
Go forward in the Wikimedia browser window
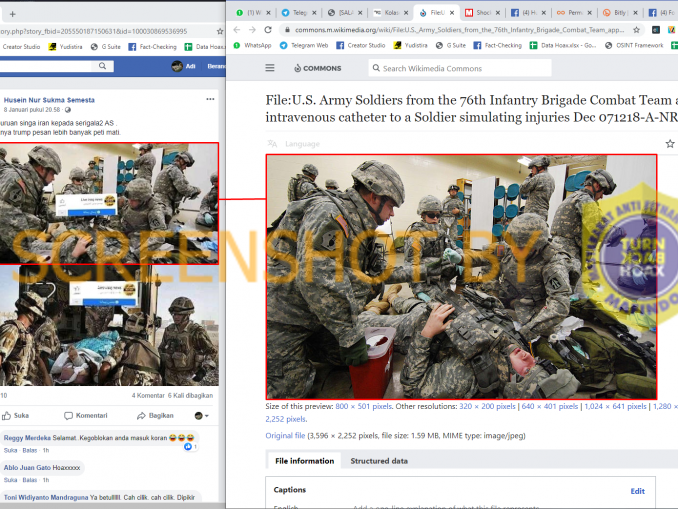click(252, 30)
